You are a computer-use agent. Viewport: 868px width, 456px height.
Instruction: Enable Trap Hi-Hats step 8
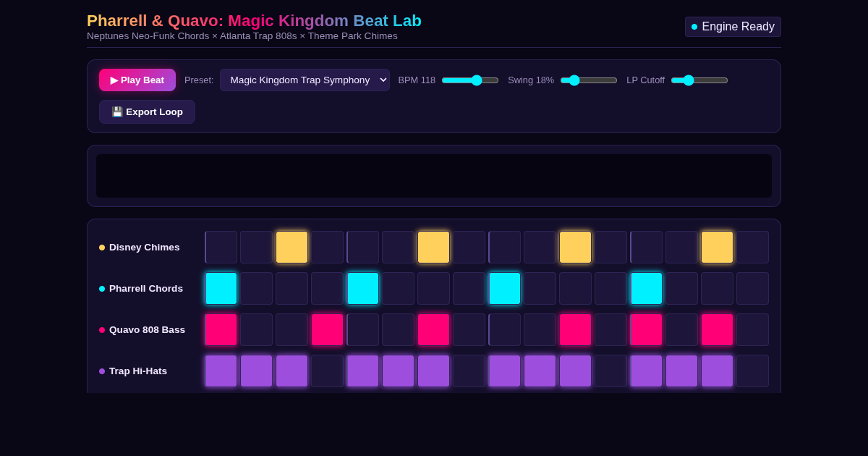click(469, 371)
